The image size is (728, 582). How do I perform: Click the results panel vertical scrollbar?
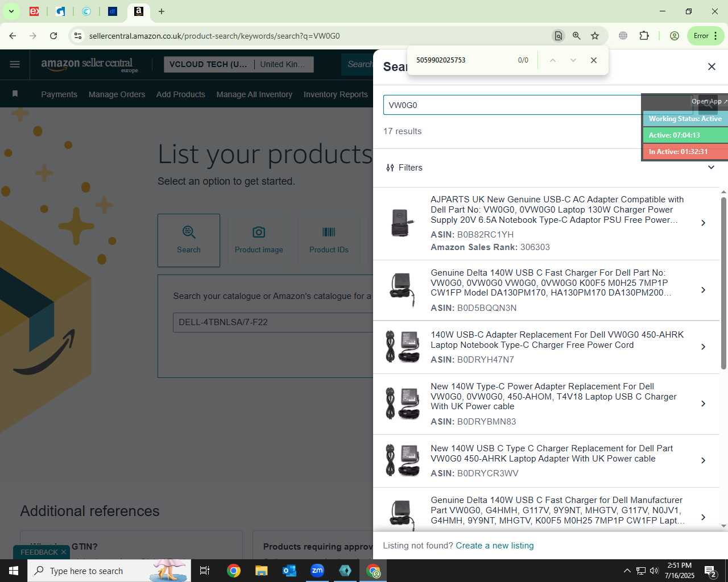[723, 283]
